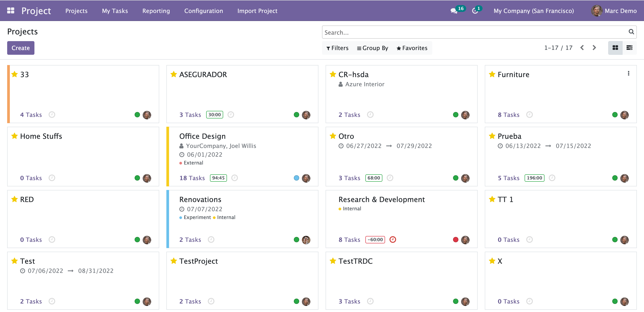This screenshot has width=644, height=312.
Task: Open the activities clock icon with badge 1
Action: pyautogui.click(x=475, y=11)
